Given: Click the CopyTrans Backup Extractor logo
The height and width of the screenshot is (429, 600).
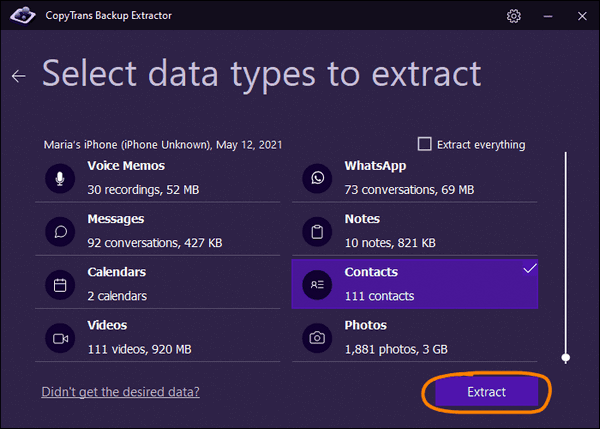Looking at the screenshot, I should pos(23,15).
